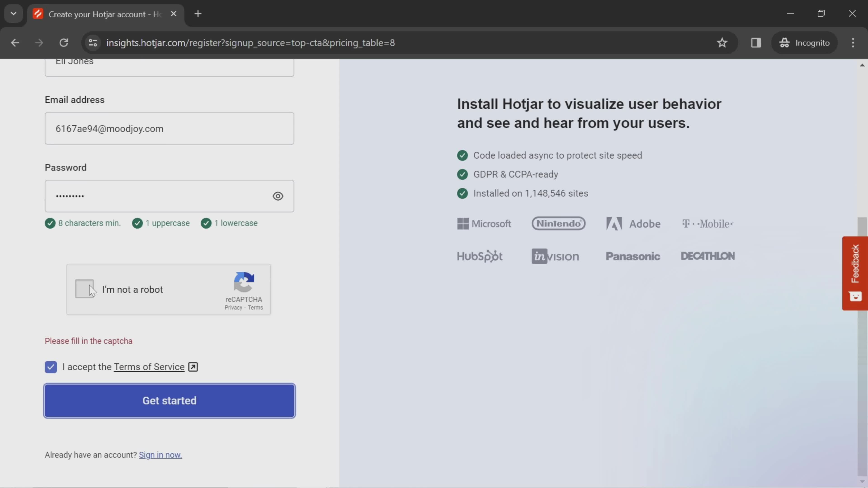Click 'Installed on 1,148,546 sites' text

coord(531,193)
